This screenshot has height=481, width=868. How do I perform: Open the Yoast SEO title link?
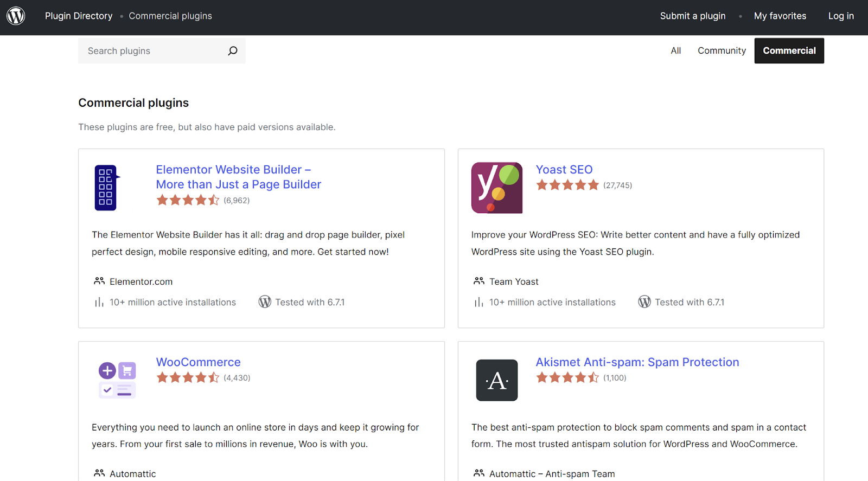[564, 170]
